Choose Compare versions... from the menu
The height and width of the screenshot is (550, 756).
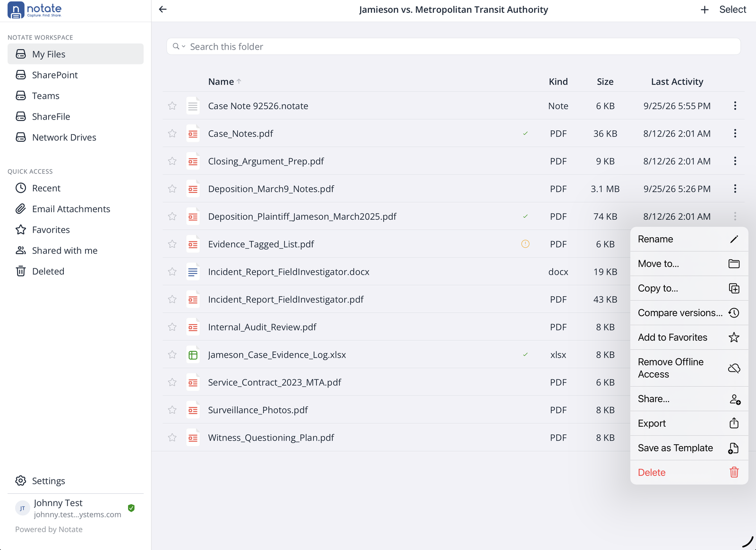(689, 313)
